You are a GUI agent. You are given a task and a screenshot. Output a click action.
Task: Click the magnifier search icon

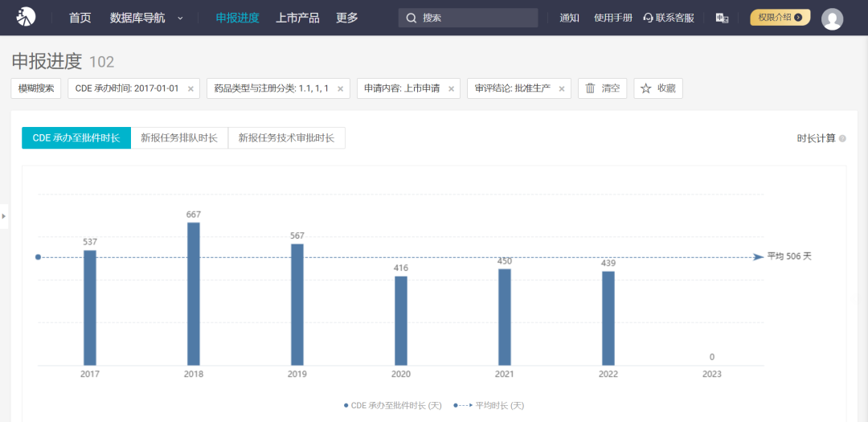411,18
